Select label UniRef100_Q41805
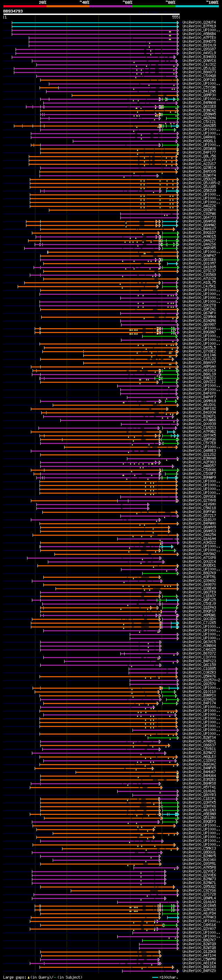This screenshot has width=222, height=980. pyautogui.click(x=199, y=267)
